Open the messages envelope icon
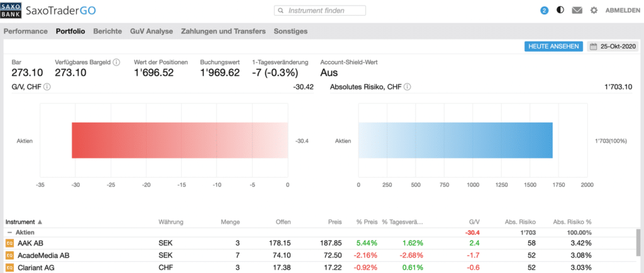The image size is (644, 273). click(577, 11)
